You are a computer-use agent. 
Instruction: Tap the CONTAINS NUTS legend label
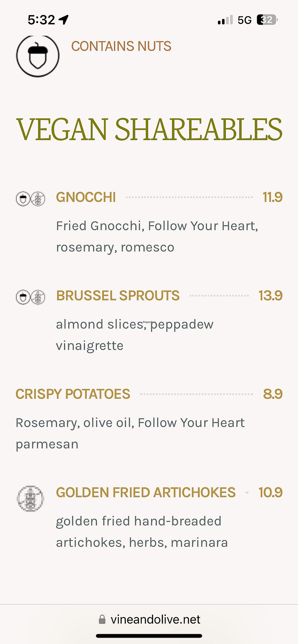tap(121, 46)
